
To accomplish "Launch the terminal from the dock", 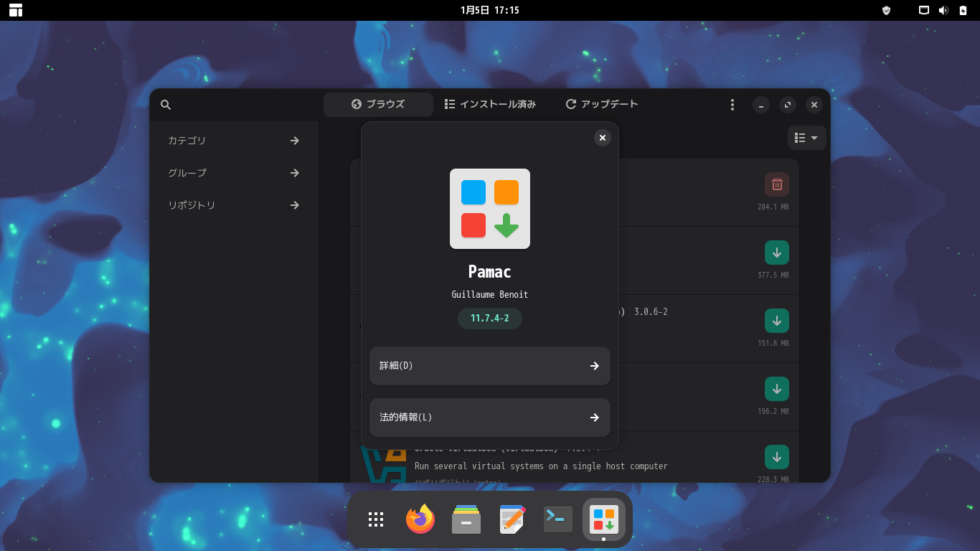I will pyautogui.click(x=558, y=519).
